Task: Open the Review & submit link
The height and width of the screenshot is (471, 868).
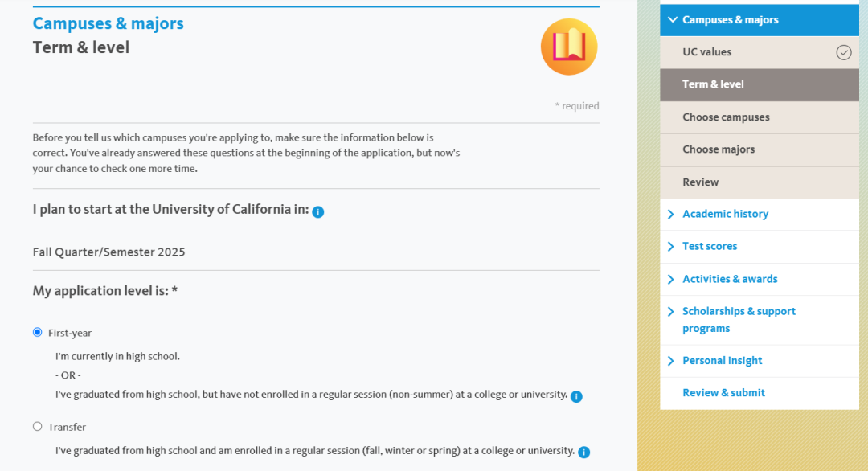Action: pos(723,392)
